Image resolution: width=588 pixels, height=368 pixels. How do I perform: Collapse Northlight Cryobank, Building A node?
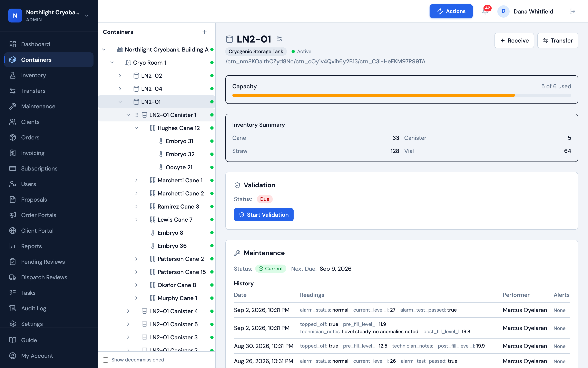click(104, 49)
